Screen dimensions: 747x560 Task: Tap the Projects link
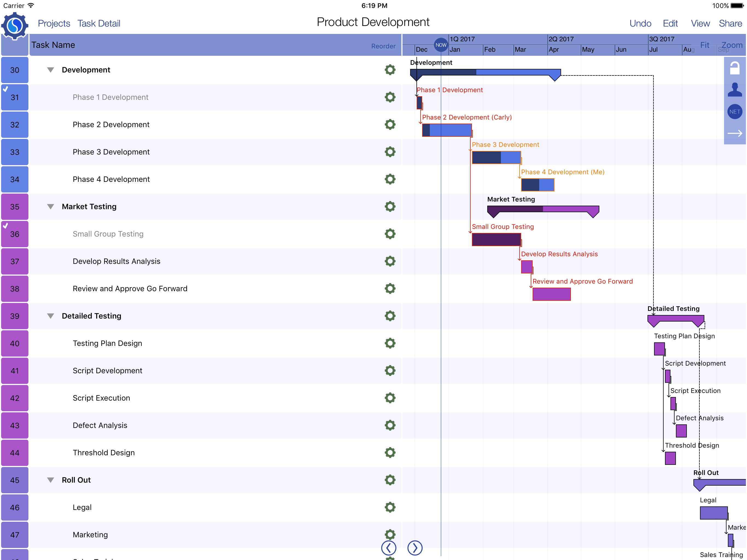pyautogui.click(x=54, y=23)
